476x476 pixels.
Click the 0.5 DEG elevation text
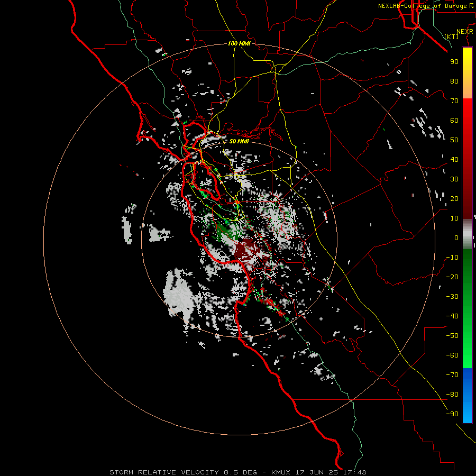[240, 472]
